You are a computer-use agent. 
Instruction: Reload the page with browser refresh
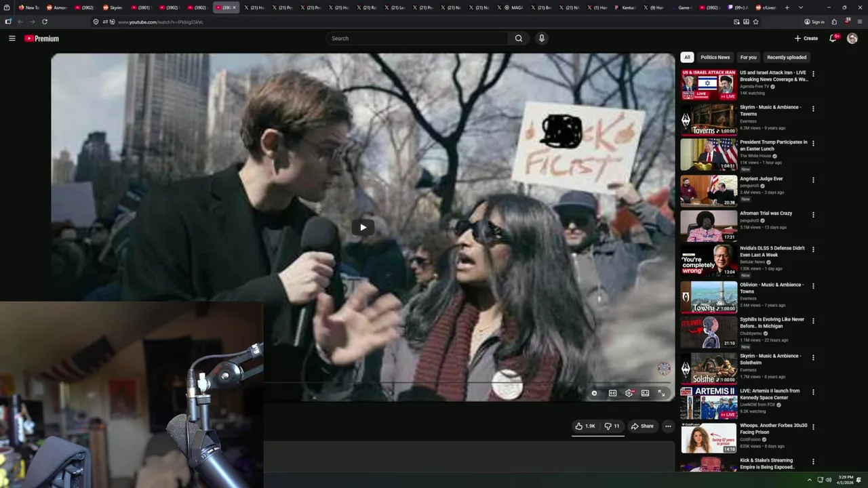point(45,22)
